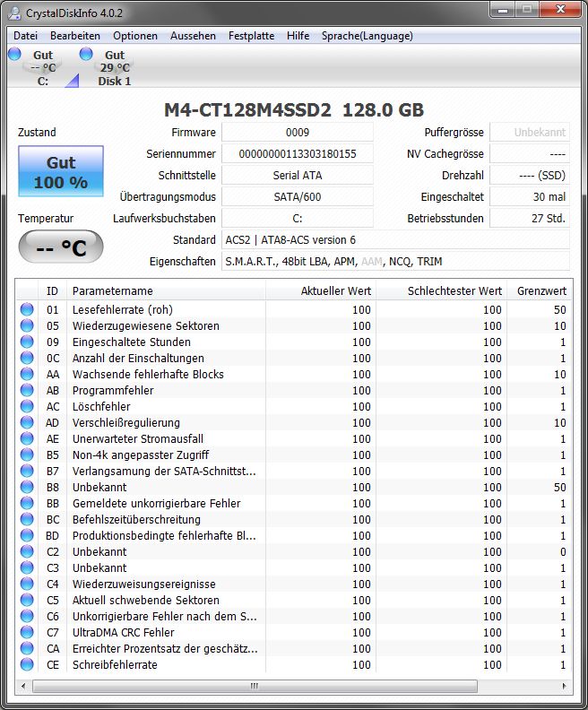Viewport: 588px width, 710px height.
Task: Click the status orb for Verschleißregulierung
Action: 27,422
